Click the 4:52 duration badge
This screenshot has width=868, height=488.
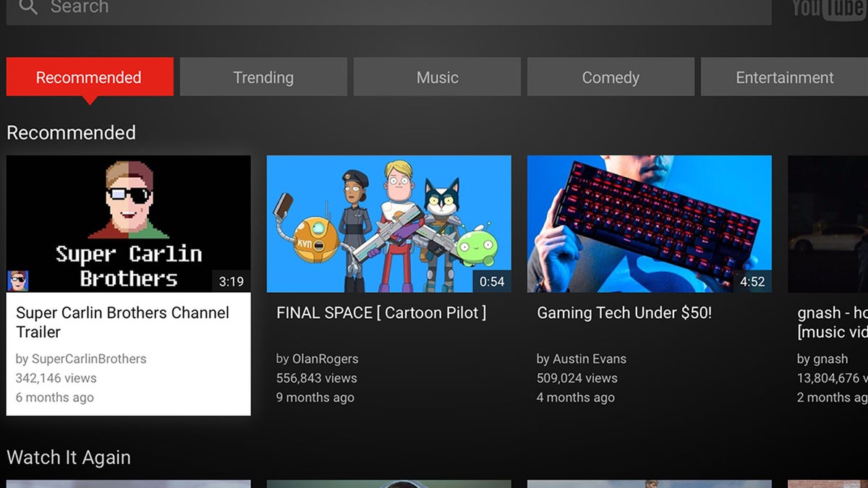[752, 282]
